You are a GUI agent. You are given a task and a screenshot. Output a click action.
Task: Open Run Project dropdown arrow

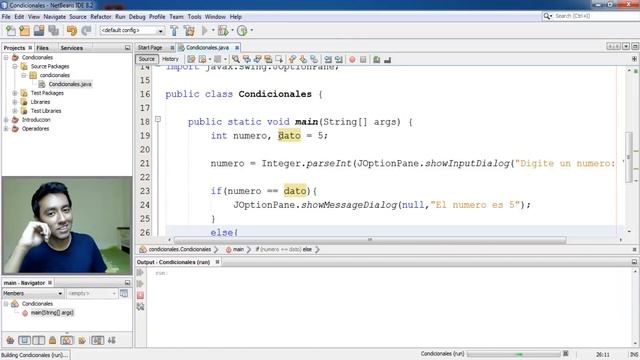[x=213, y=31]
